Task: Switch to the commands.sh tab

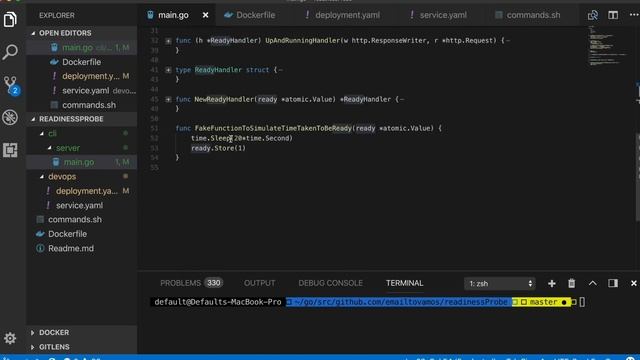Action: pyautogui.click(x=527, y=15)
